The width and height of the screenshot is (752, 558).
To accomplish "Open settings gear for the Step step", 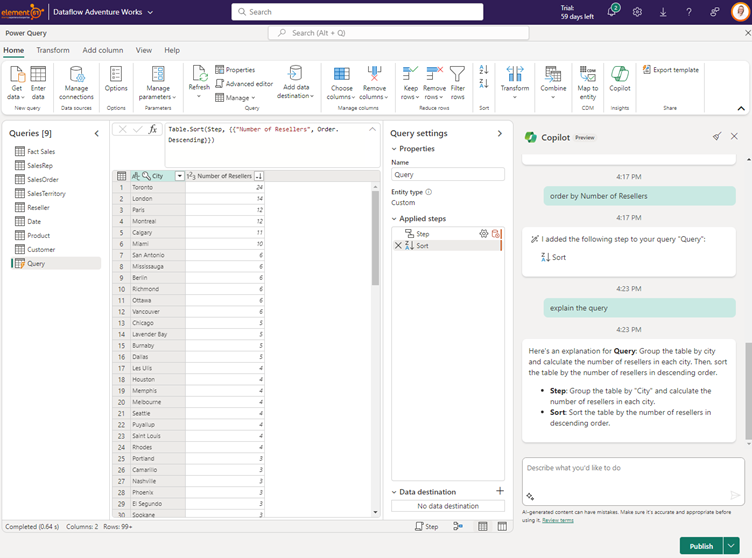I will 484,233.
